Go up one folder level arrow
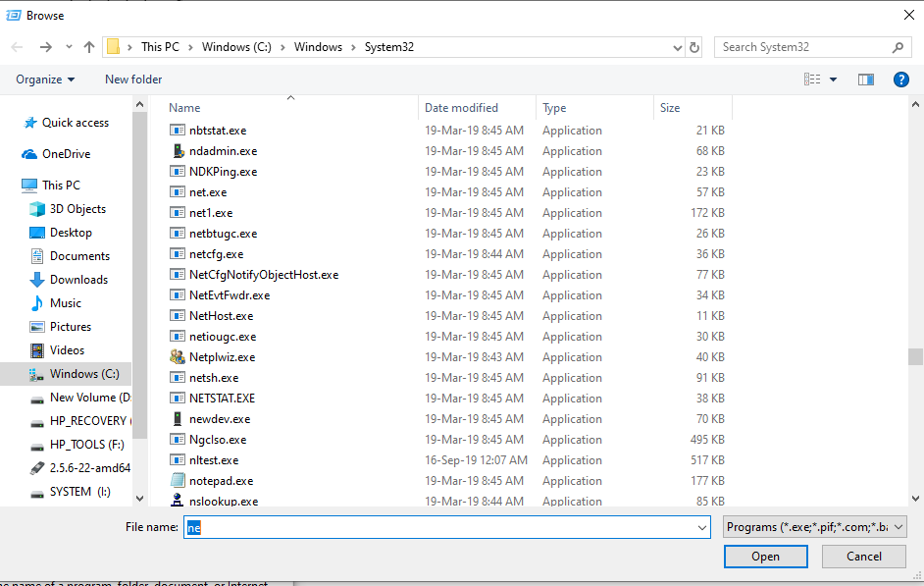This screenshot has height=586, width=924. tap(89, 47)
